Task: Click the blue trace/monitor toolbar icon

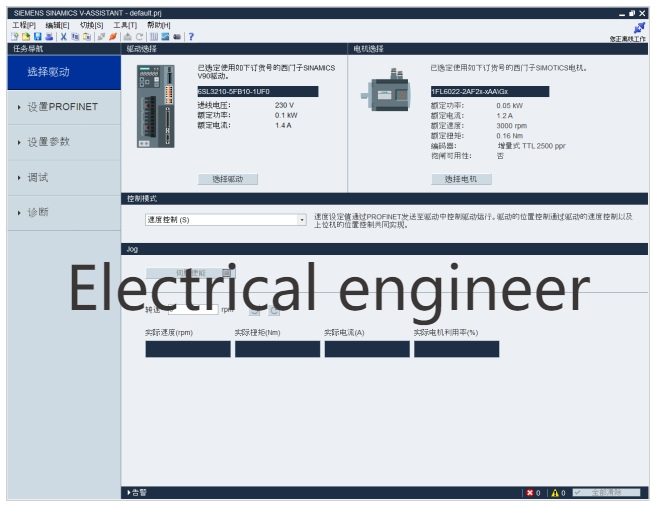Action: (x=165, y=37)
